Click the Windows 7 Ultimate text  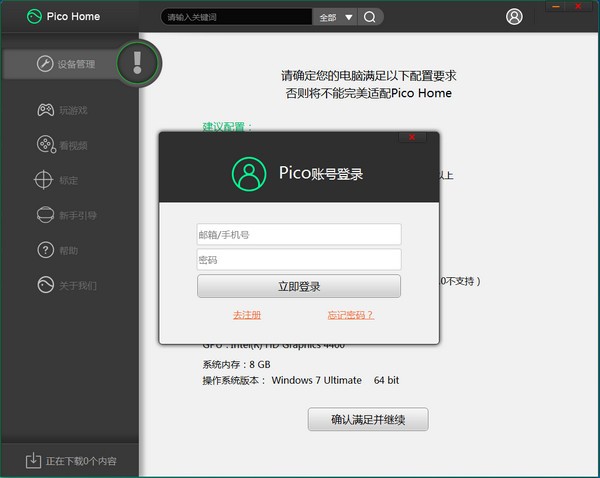tap(316, 380)
